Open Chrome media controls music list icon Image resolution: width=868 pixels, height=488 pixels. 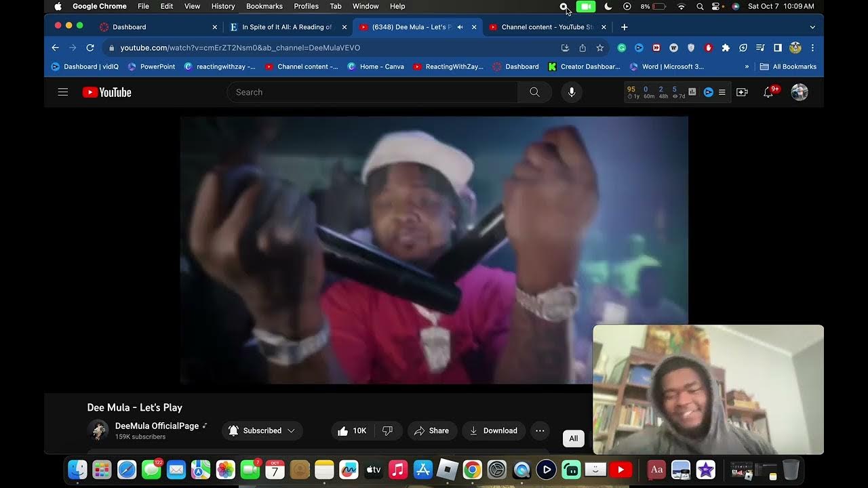pos(760,48)
